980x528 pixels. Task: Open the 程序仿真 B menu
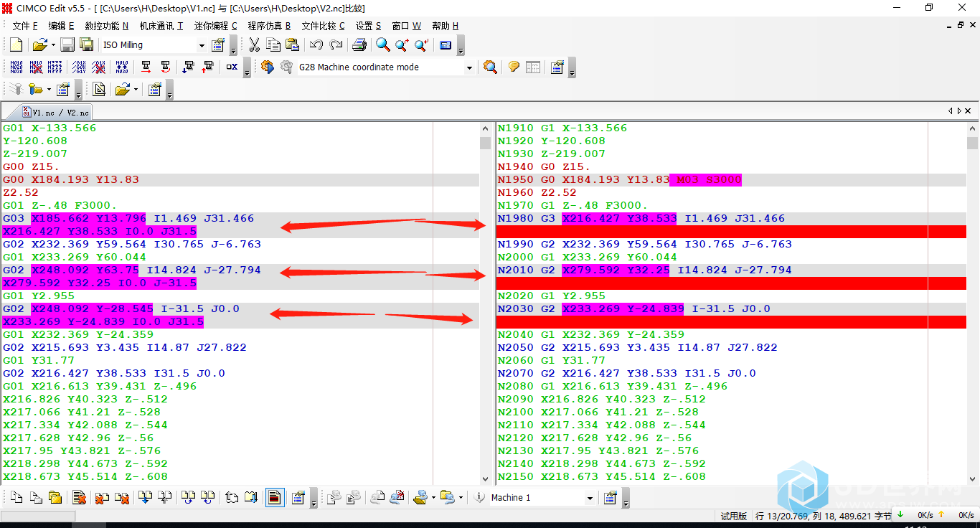point(269,25)
